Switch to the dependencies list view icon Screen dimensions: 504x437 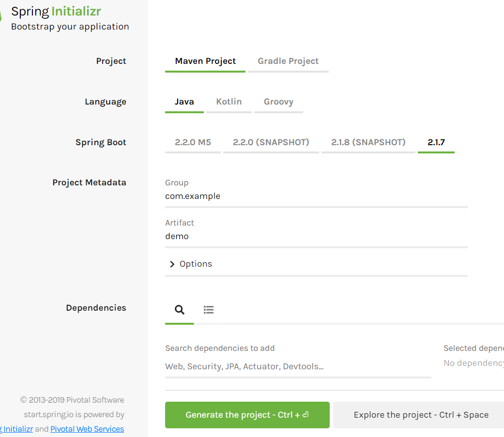(x=209, y=310)
